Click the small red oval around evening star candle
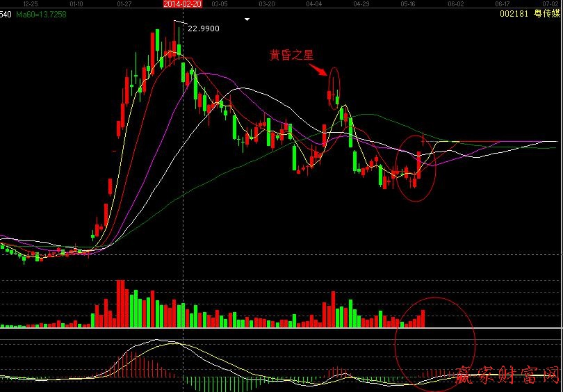This screenshot has height=392, width=563. (334, 87)
